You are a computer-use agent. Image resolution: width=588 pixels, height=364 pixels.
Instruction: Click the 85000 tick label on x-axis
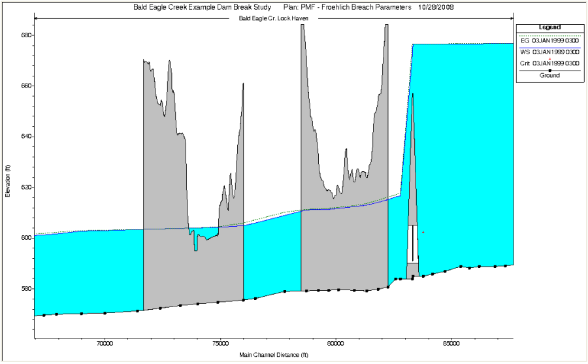click(x=451, y=343)
